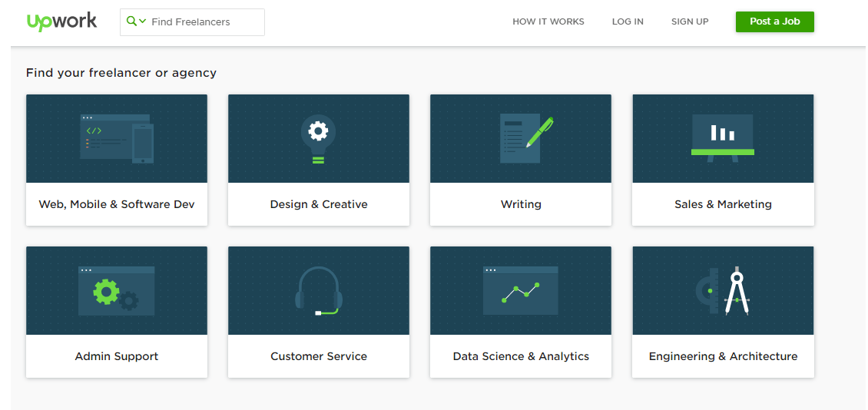Click the Upwork logo
Image resolution: width=868 pixels, height=410 pixels.
pyautogui.click(x=61, y=21)
